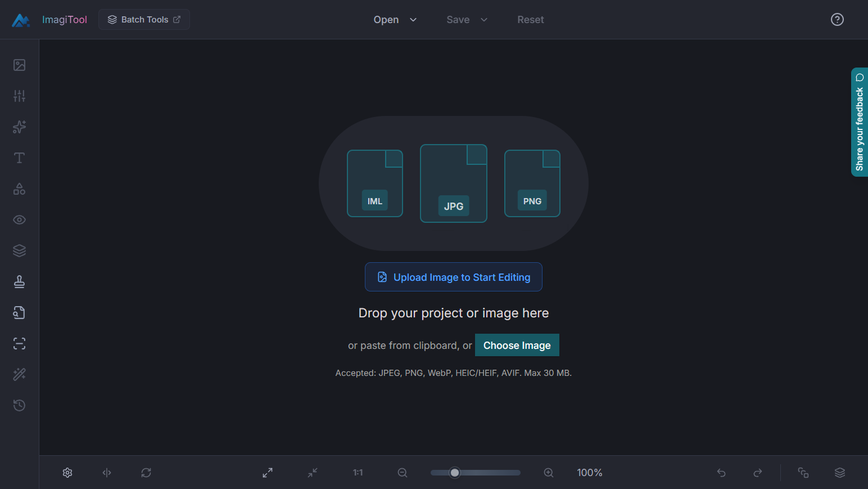Expand the Open dropdown menu
The image size is (868, 489).
395,20
